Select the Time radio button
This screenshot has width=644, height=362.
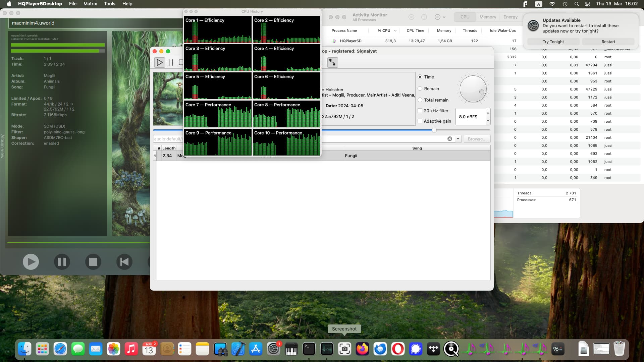tap(420, 77)
